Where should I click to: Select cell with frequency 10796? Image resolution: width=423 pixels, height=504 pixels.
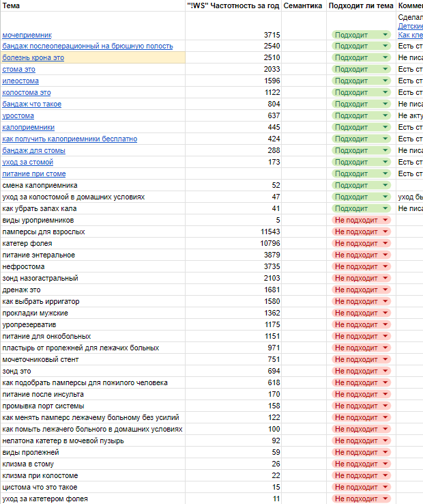[233, 243]
